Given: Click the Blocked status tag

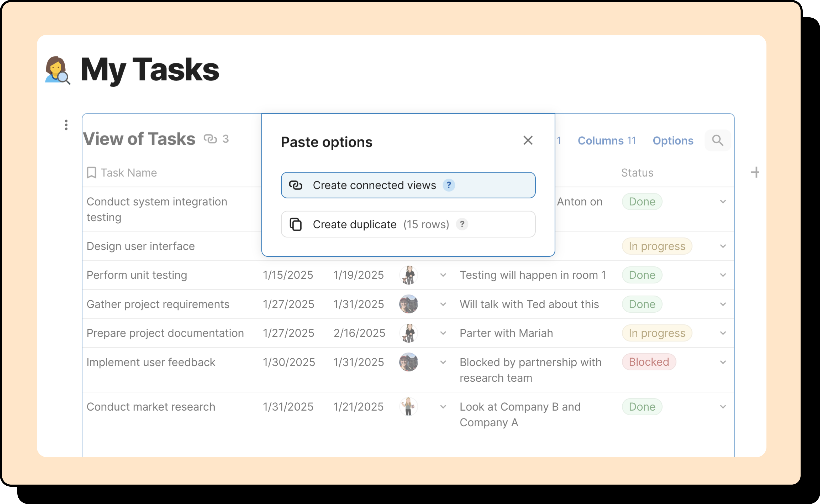Looking at the screenshot, I should pos(649,362).
